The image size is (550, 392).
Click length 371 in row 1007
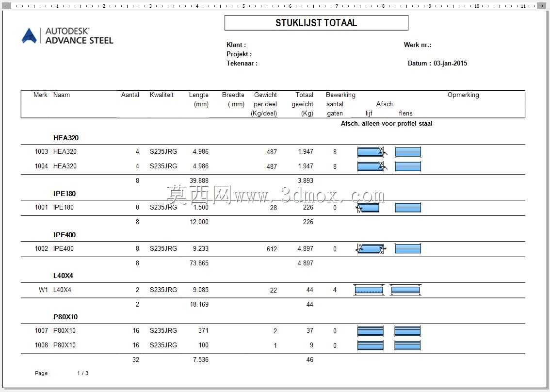(x=203, y=330)
